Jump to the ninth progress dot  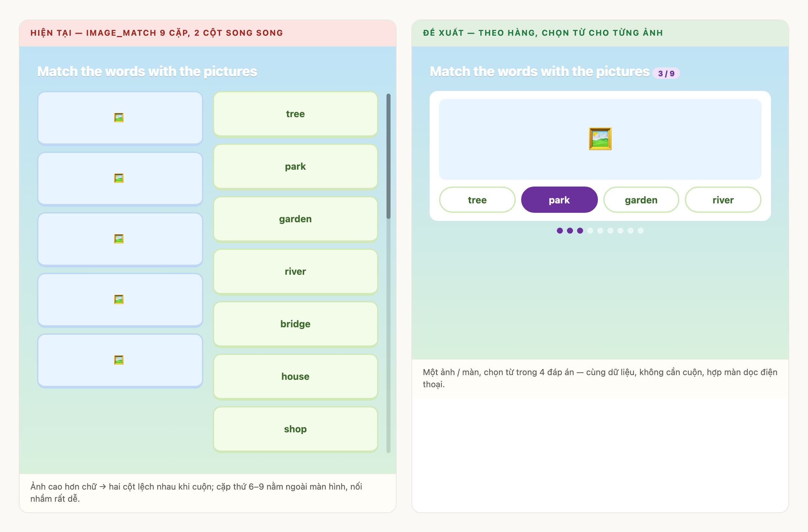[641, 231]
